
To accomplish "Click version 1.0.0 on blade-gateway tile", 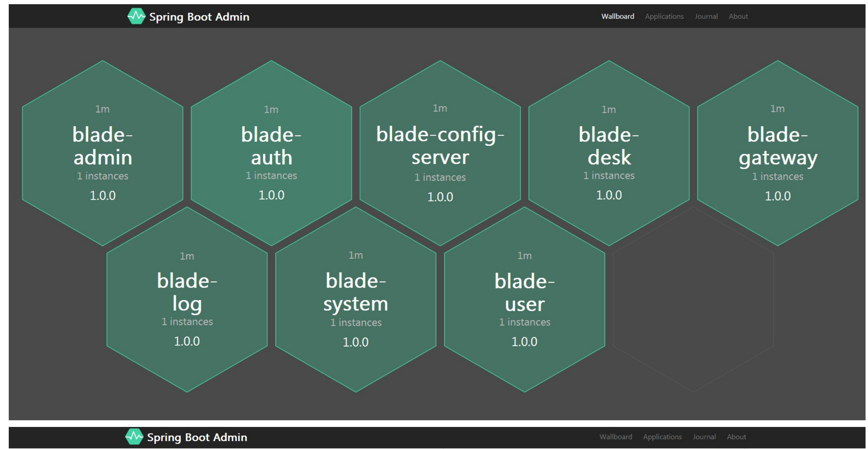I will [x=778, y=196].
